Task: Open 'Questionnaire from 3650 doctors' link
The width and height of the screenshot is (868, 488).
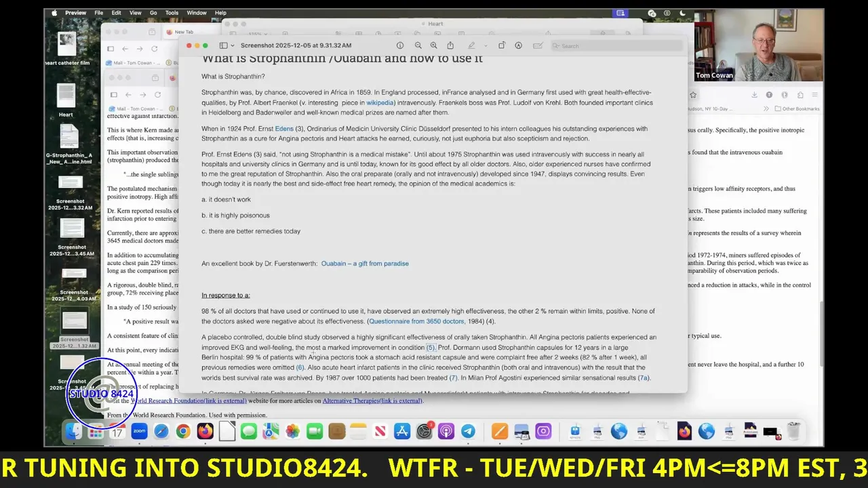Action: (416, 321)
